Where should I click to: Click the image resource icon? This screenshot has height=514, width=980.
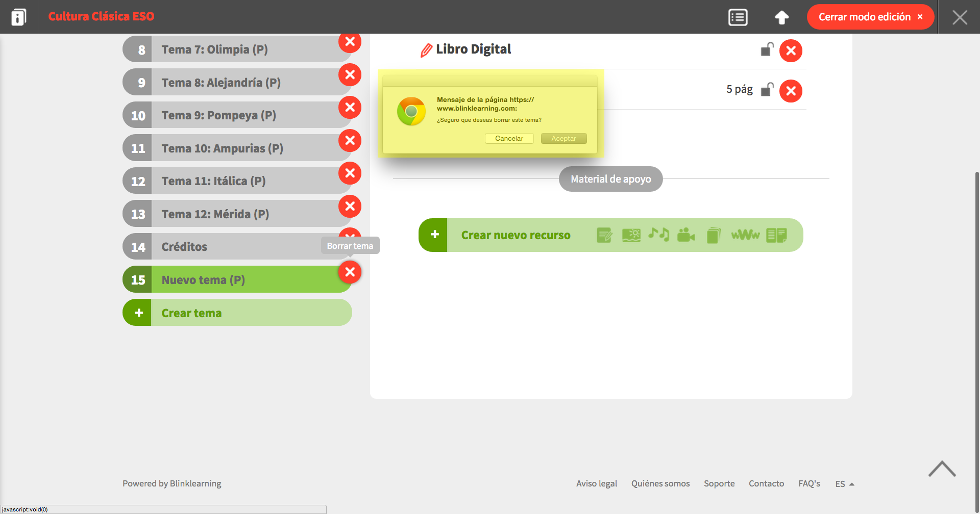[x=631, y=235]
